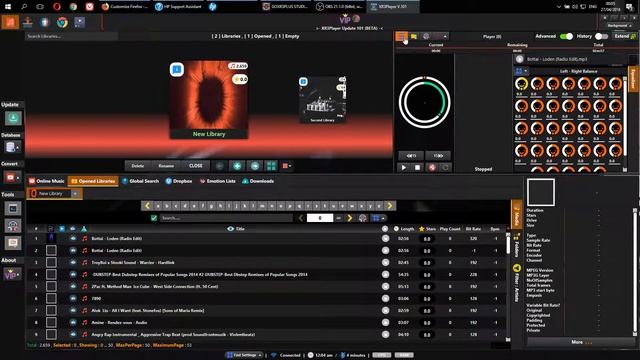The image size is (640, 360).
Task: Click the green plus add-library button
Action: coord(237,166)
